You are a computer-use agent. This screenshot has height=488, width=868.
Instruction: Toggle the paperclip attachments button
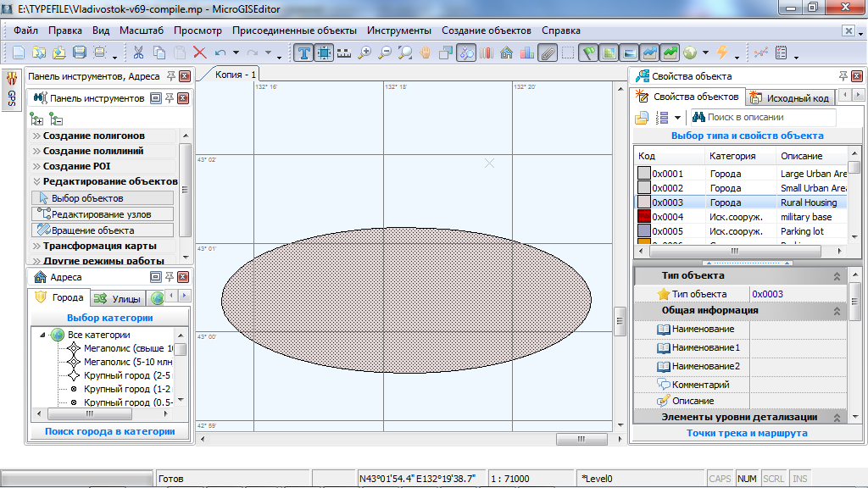pos(548,53)
